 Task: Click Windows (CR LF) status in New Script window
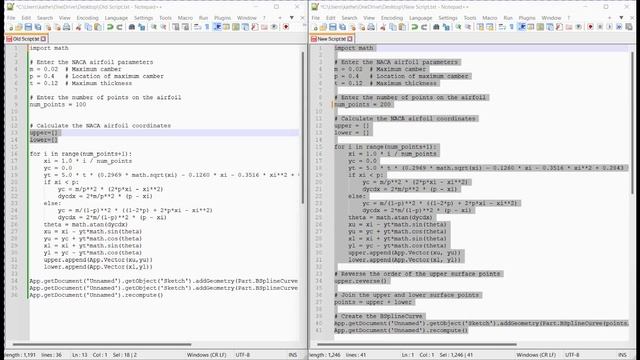coord(536,355)
